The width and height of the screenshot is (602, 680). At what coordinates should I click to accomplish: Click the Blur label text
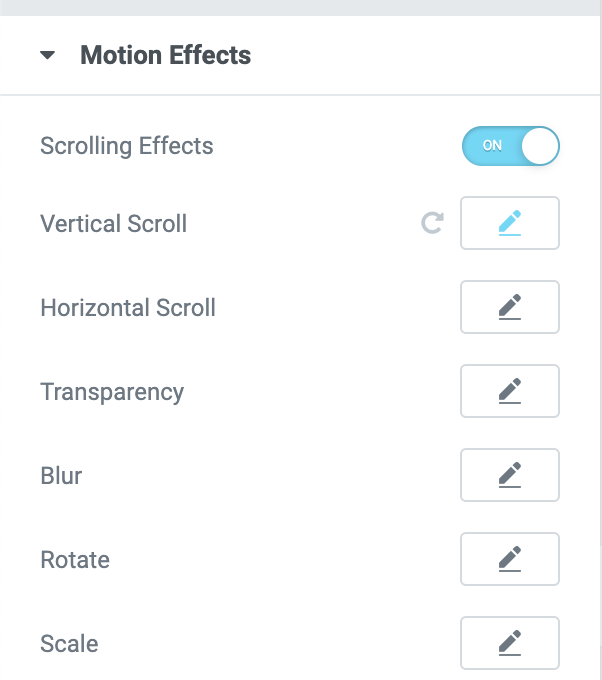point(61,476)
